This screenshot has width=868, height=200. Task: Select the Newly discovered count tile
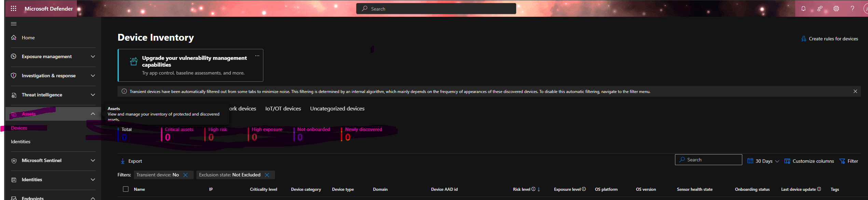click(362, 134)
